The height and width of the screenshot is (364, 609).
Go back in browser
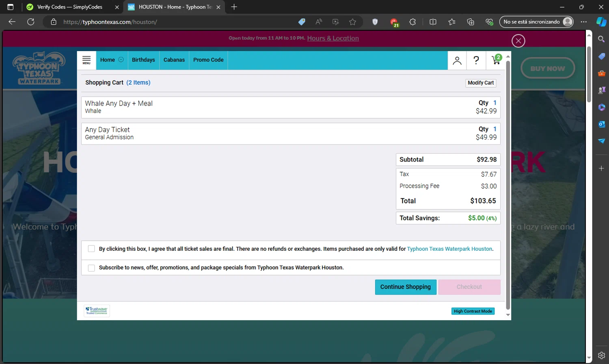click(12, 22)
